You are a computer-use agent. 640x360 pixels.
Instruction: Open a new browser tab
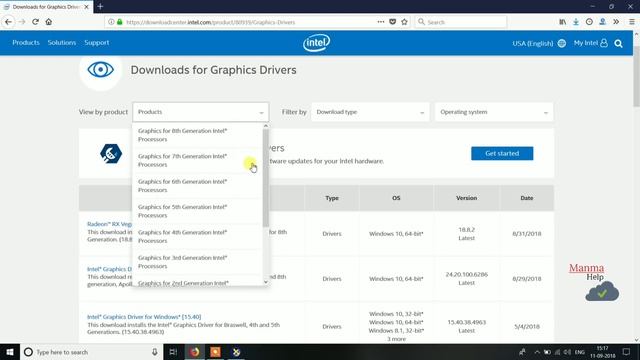coord(100,7)
